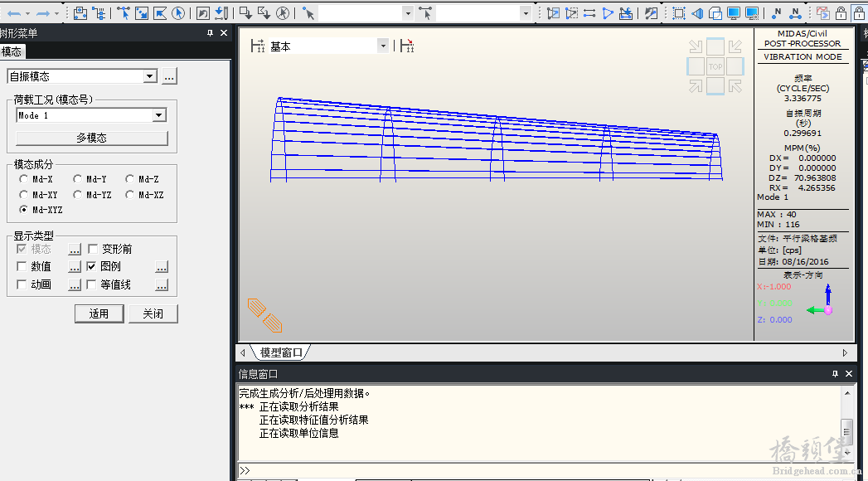The height and width of the screenshot is (481, 868).
Task: Open the 自振模态 dropdown
Action: point(150,75)
